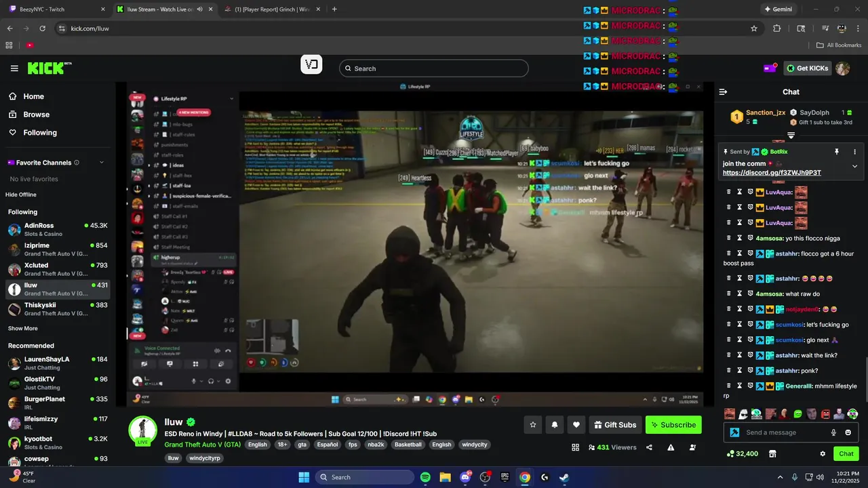Click the grid layout icon near Viewers
Screen dimensions: 868x488
pyautogui.click(x=575, y=447)
